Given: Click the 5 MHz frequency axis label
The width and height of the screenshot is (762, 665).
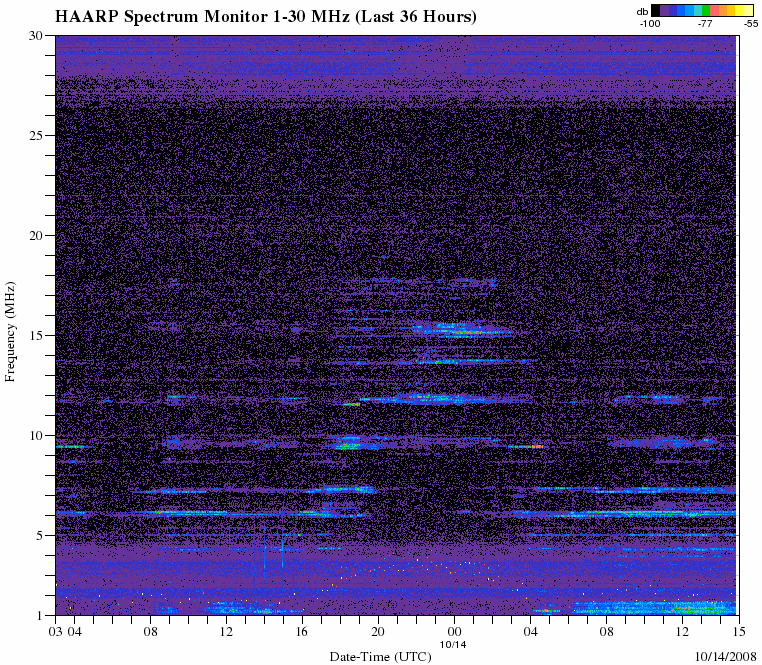Looking at the screenshot, I should click(x=38, y=536).
